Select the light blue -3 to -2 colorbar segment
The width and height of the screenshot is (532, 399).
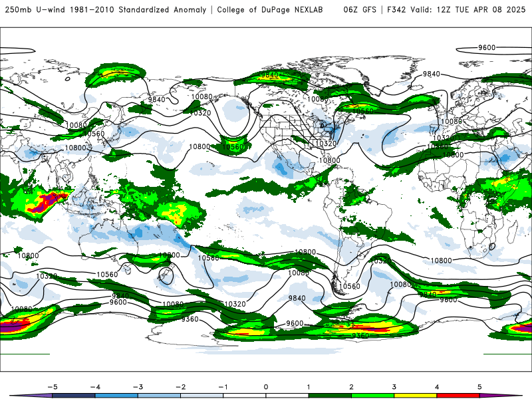tap(159, 396)
